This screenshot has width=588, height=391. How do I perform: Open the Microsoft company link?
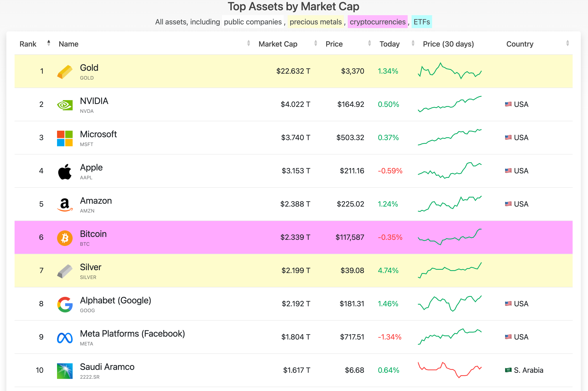[98, 134]
